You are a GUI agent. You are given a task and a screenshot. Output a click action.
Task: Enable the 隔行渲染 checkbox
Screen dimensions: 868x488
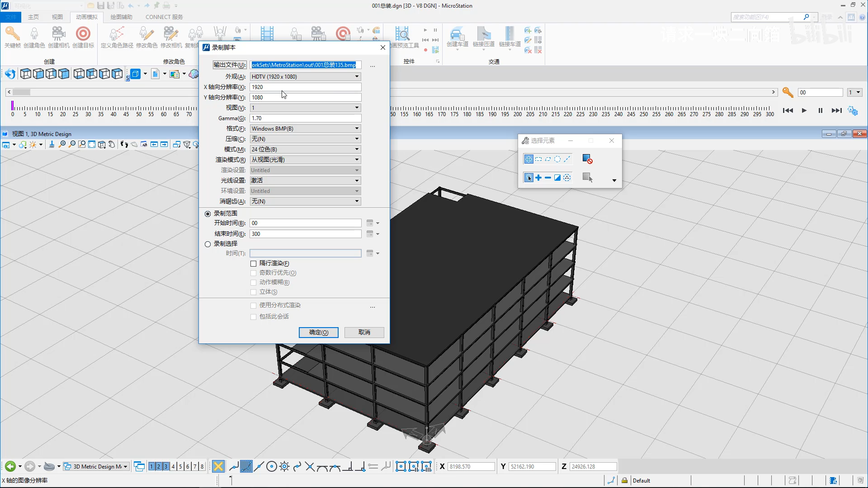pyautogui.click(x=254, y=263)
